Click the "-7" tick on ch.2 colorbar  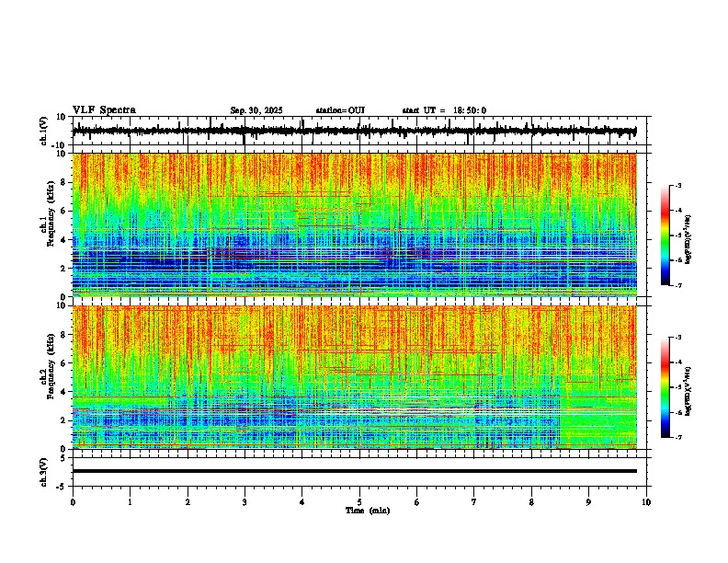click(x=678, y=438)
